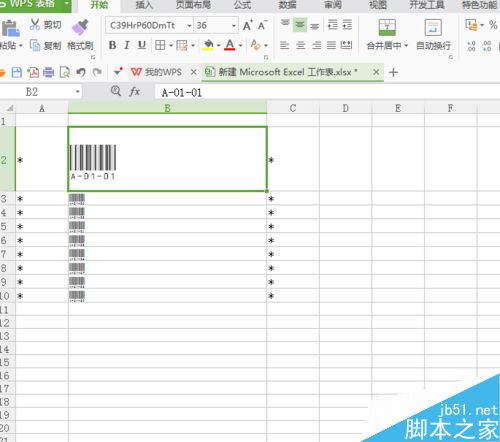Set vertical align top
The width and height of the screenshot is (500, 442).
point(285,23)
